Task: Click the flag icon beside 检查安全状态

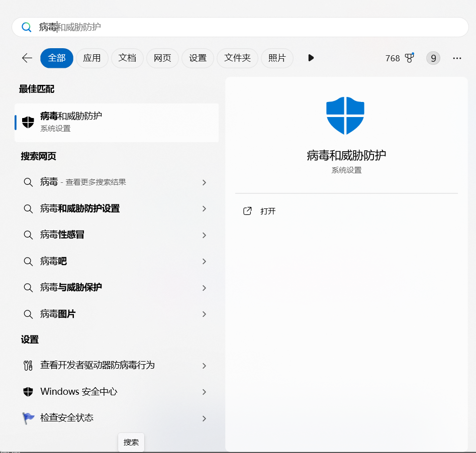Action: pyautogui.click(x=28, y=418)
